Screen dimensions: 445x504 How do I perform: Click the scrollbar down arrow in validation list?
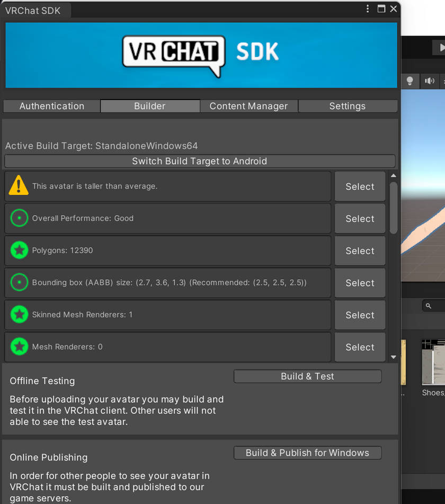click(x=393, y=357)
